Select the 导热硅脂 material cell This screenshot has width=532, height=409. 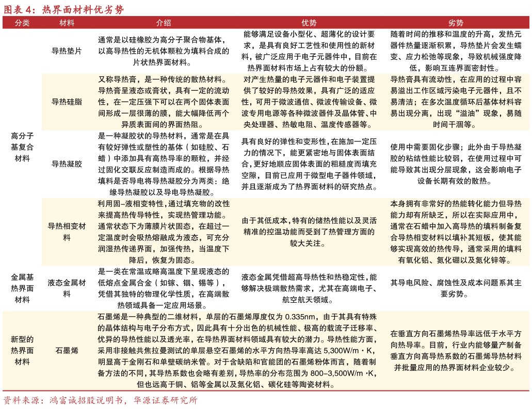pos(67,102)
